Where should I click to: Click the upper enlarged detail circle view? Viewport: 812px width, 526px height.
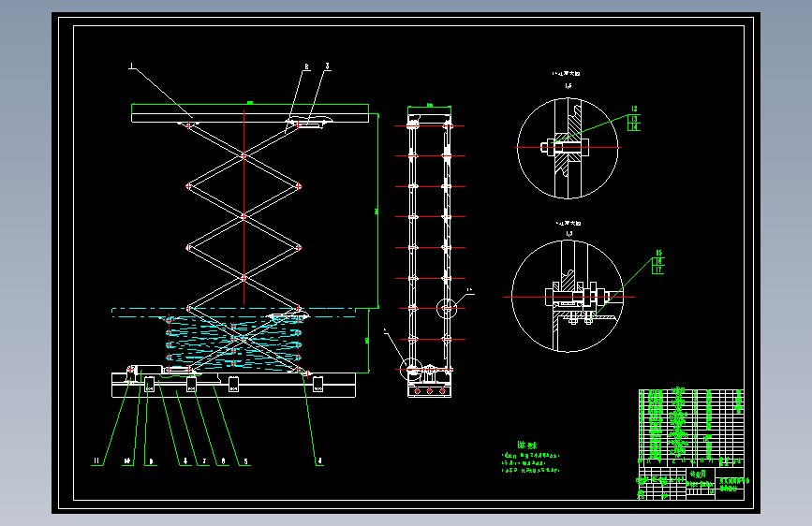tap(568, 148)
